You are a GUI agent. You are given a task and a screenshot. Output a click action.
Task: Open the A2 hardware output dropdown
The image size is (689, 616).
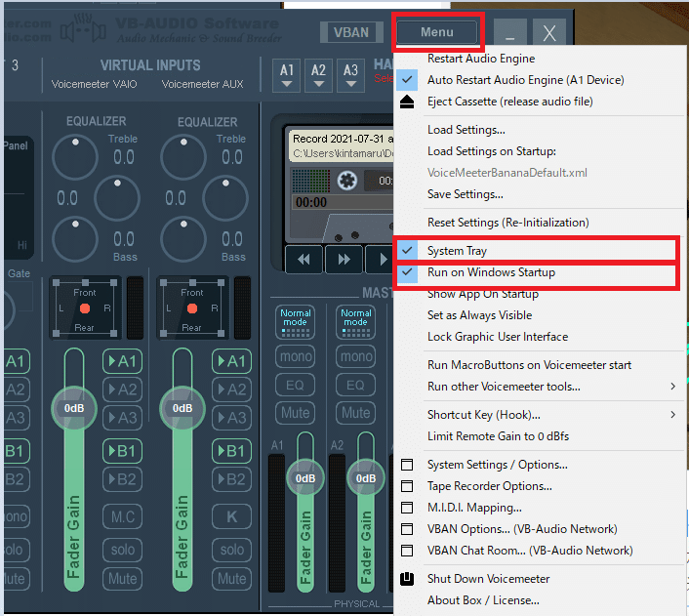pos(318,75)
